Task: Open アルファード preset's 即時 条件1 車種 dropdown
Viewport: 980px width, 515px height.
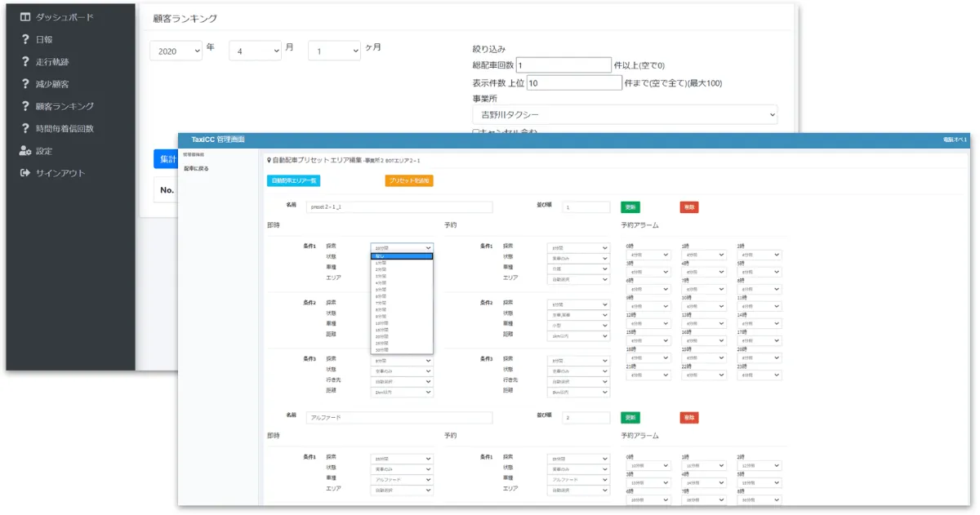Action: click(x=402, y=479)
